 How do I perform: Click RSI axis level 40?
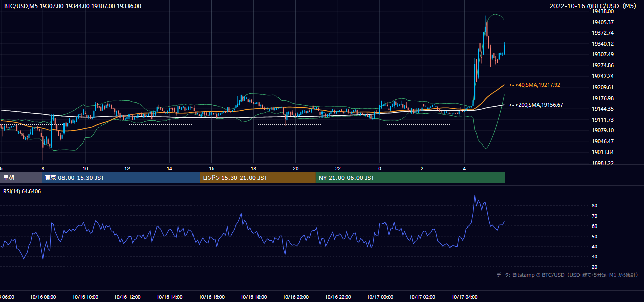595,246
